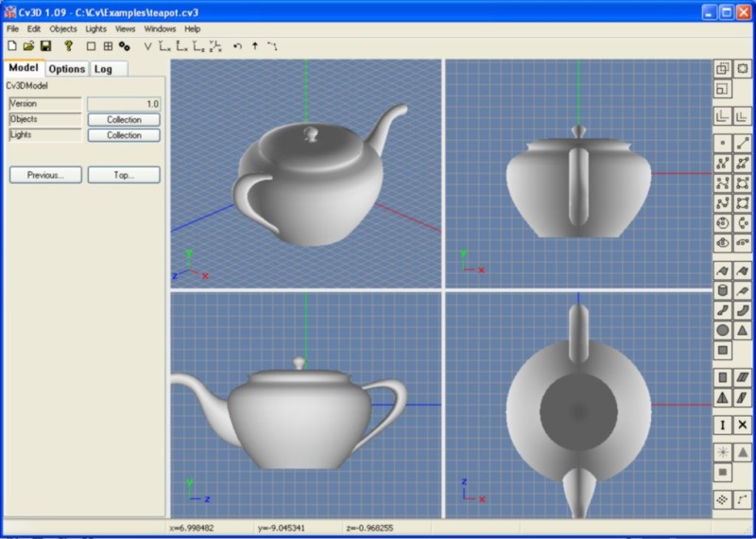Image resolution: width=756 pixels, height=539 pixels.
Task: Click the Version value field showing 1.0
Action: 124,104
